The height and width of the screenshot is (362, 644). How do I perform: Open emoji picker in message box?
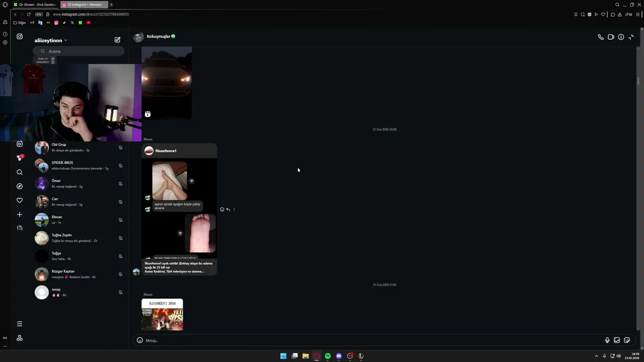pyautogui.click(x=140, y=340)
